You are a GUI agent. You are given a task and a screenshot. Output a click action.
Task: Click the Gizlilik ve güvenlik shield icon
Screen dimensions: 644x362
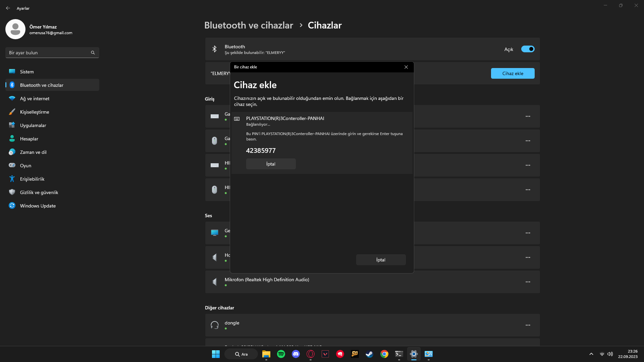click(12, 192)
